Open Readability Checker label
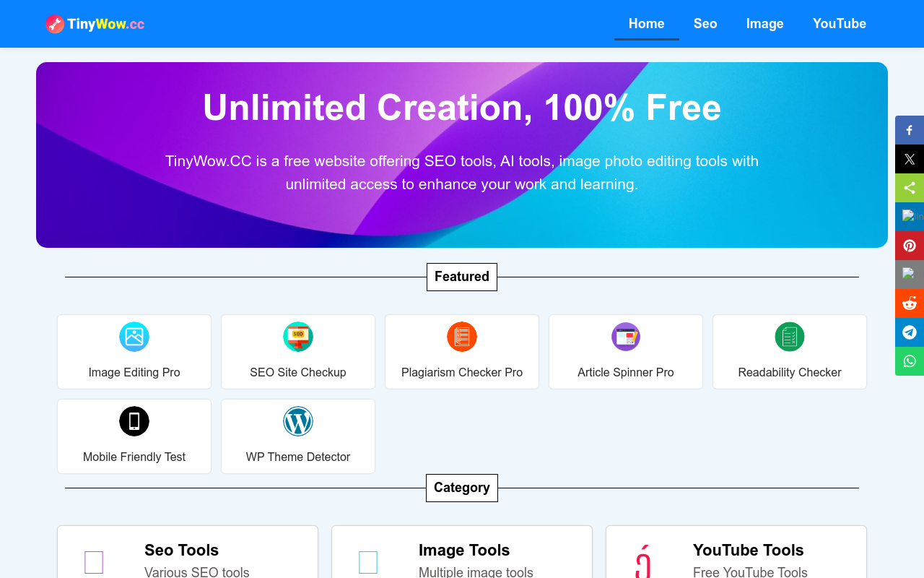Screen dimensions: 924x578 click(790, 373)
